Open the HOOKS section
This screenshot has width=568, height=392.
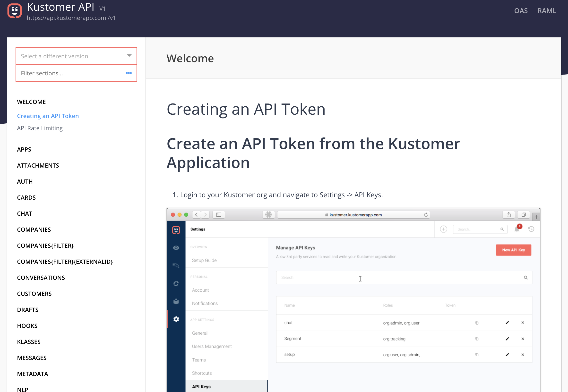click(27, 326)
